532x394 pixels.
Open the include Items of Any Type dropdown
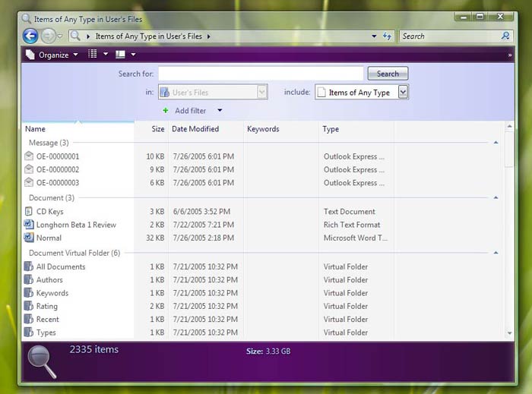404,92
